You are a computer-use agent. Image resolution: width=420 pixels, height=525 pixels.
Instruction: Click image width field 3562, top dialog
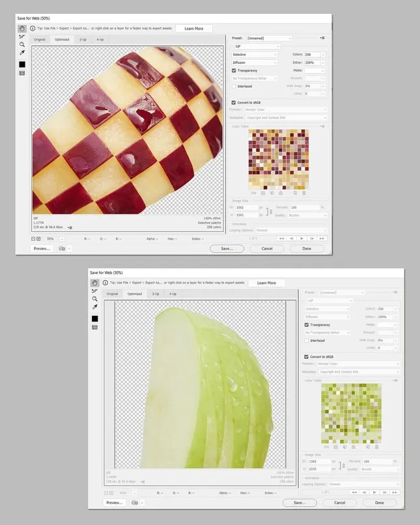[247, 208]
